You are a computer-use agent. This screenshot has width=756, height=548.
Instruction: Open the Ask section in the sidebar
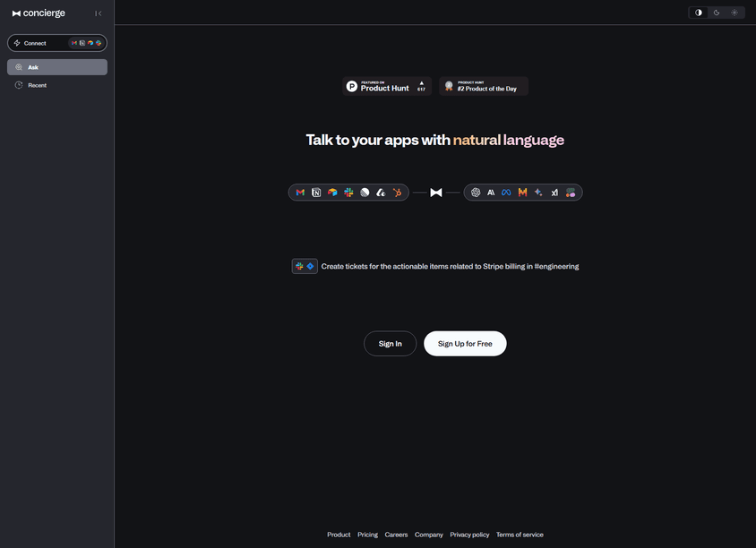tap(57, 67)
